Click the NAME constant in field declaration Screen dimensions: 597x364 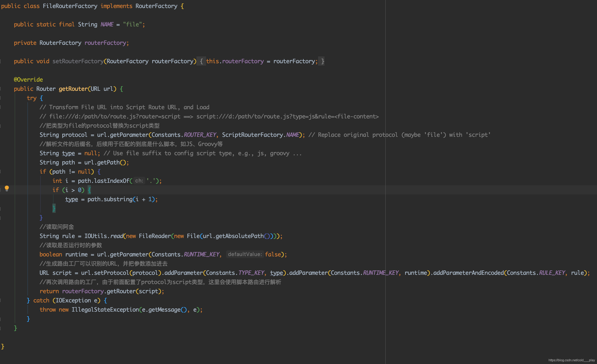pyautogui.click(x=107, y=24)
